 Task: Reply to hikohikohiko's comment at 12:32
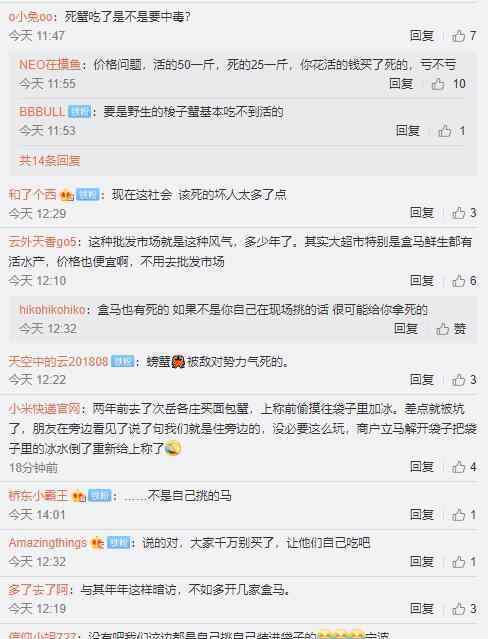(x=406, y=328)
